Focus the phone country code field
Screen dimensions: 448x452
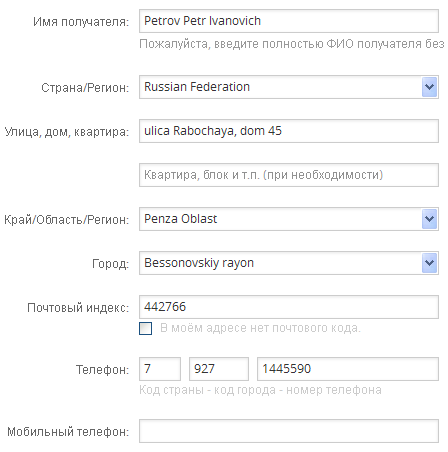click(x=160, y=369)
